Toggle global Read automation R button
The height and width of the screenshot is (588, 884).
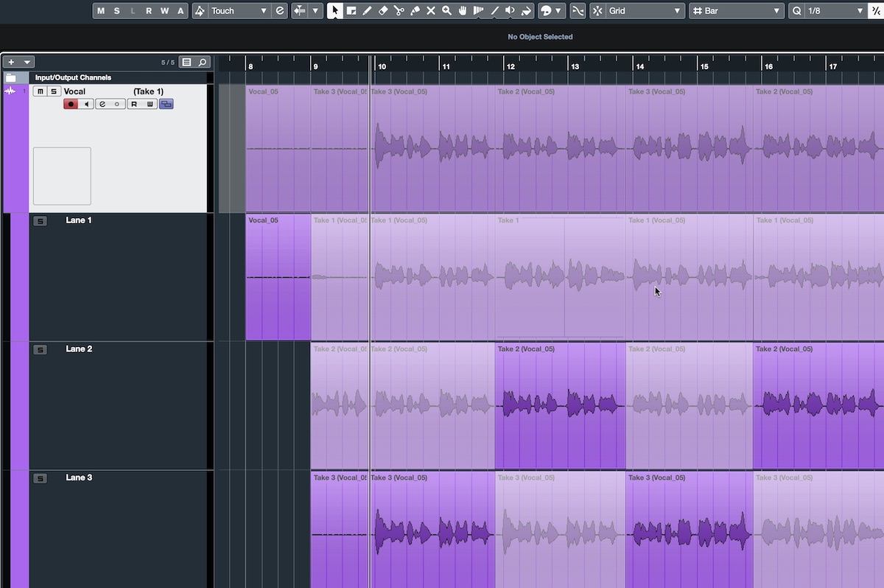point(149,11)
